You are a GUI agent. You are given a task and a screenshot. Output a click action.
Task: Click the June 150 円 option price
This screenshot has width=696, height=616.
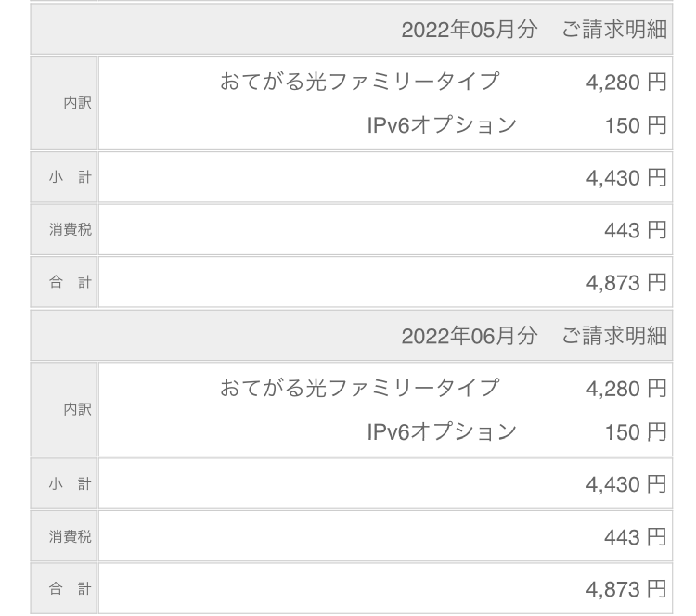(x=636, y=431)
